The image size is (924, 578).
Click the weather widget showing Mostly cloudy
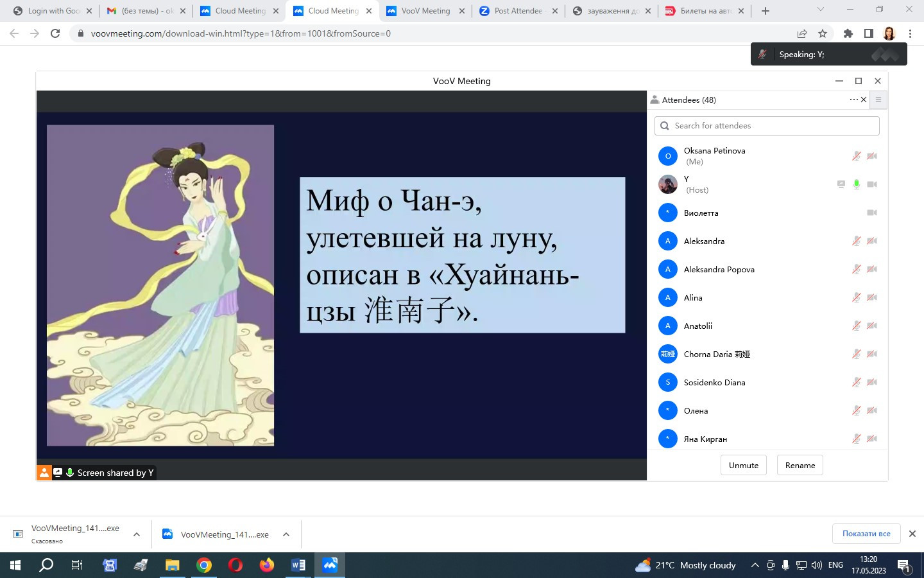pos(685,565)
